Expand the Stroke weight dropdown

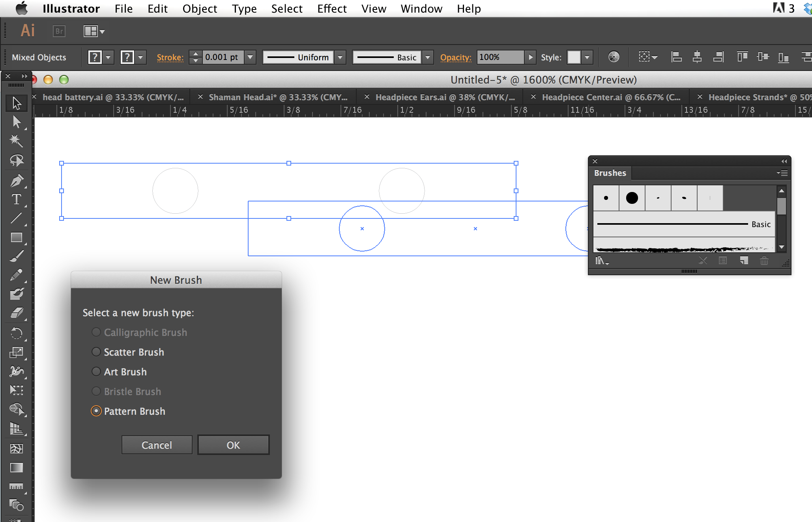(250, 57)
